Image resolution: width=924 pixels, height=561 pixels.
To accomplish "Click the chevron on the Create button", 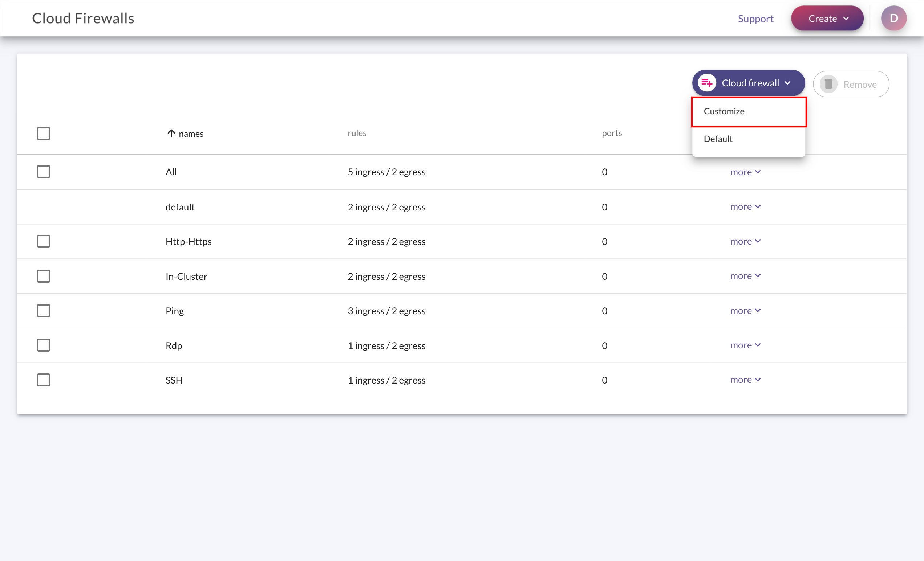I will point(846,19).
